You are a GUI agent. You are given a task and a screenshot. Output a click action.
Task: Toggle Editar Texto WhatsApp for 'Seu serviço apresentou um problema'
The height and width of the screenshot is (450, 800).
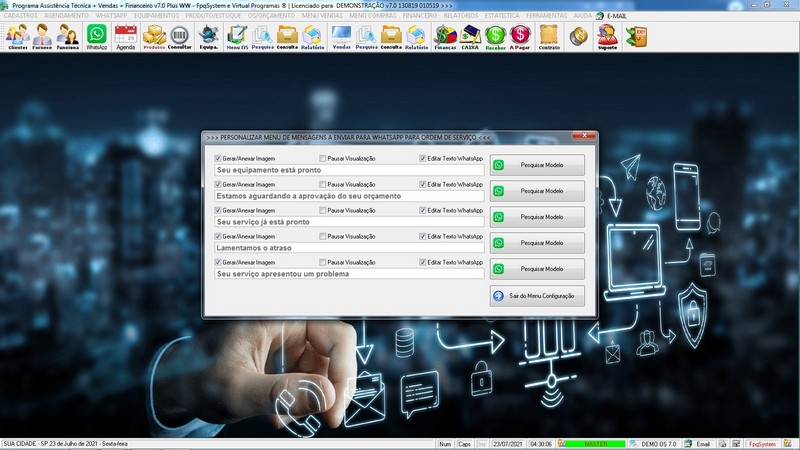[422, 262]
